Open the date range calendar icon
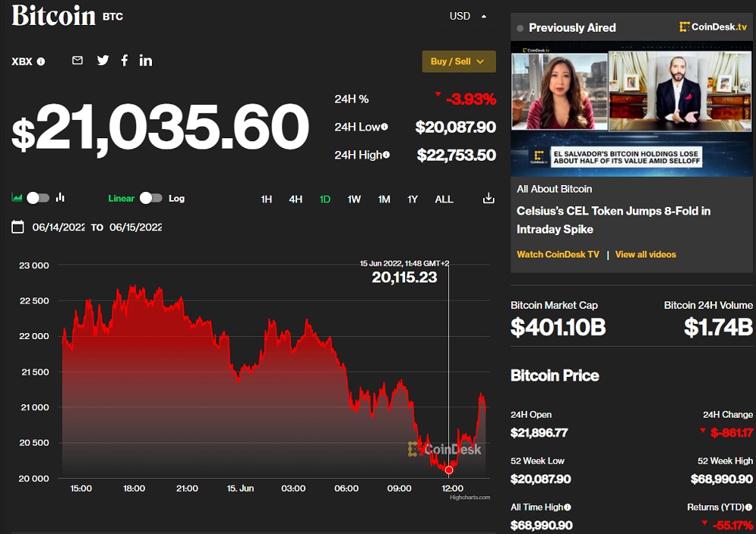Screen dimensions: 756x534 pyautogui.click(x=18, y=227)
